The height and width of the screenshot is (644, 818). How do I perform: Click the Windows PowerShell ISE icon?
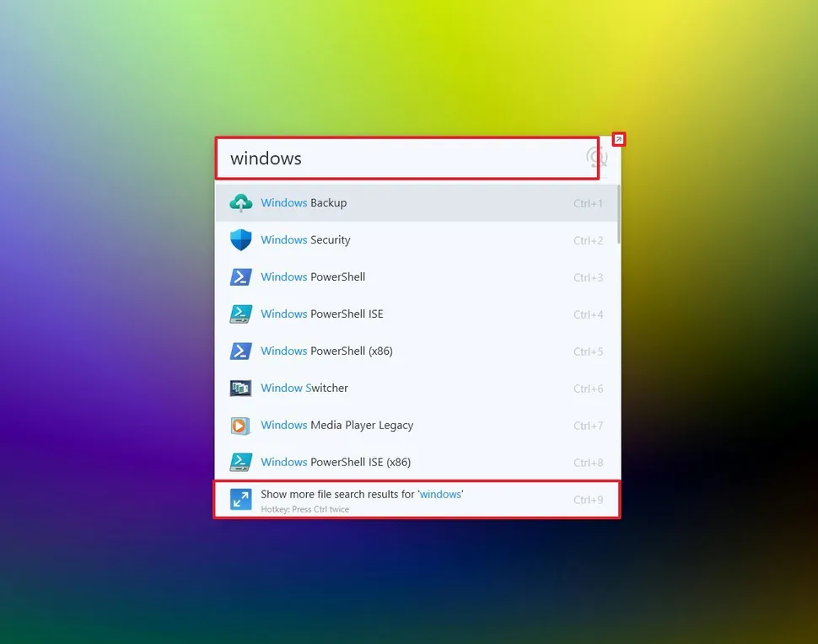[x=240, y=314]
